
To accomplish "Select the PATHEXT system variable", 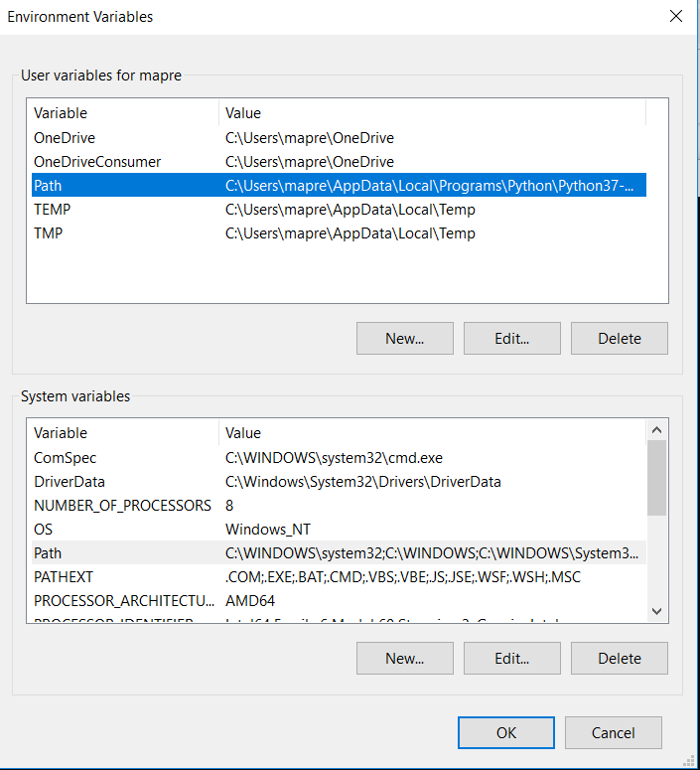I will coord(339,576).
